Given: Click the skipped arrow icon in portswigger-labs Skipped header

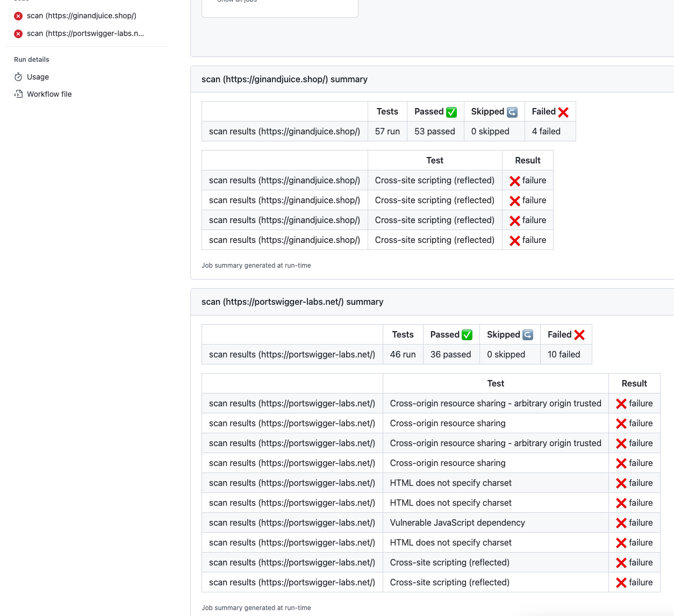Looking at the screenshot, I should click(x=528, y=335).
